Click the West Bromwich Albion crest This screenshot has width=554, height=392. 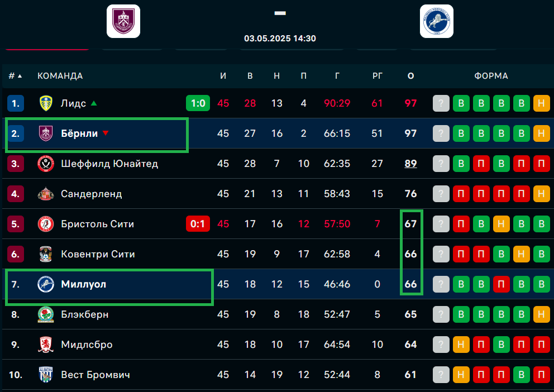coord(46,375)
